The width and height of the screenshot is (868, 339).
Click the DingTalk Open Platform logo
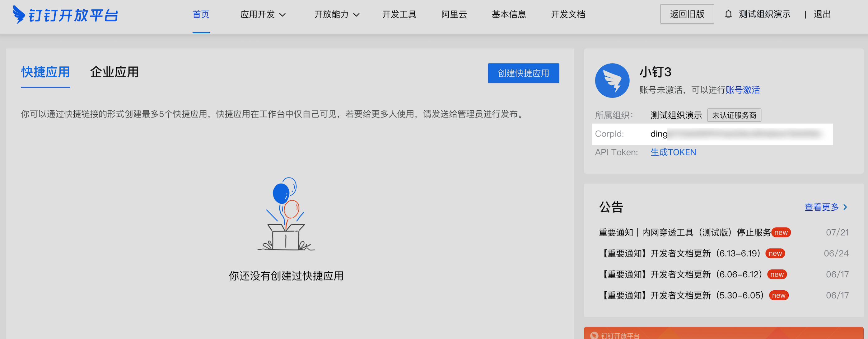tap(65, 15)
